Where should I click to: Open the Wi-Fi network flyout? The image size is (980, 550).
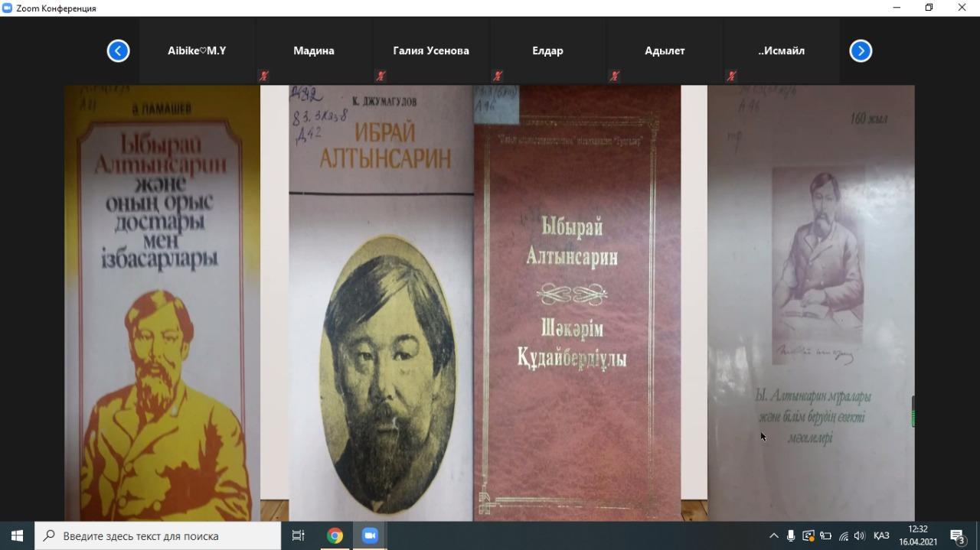click(843, 536)
